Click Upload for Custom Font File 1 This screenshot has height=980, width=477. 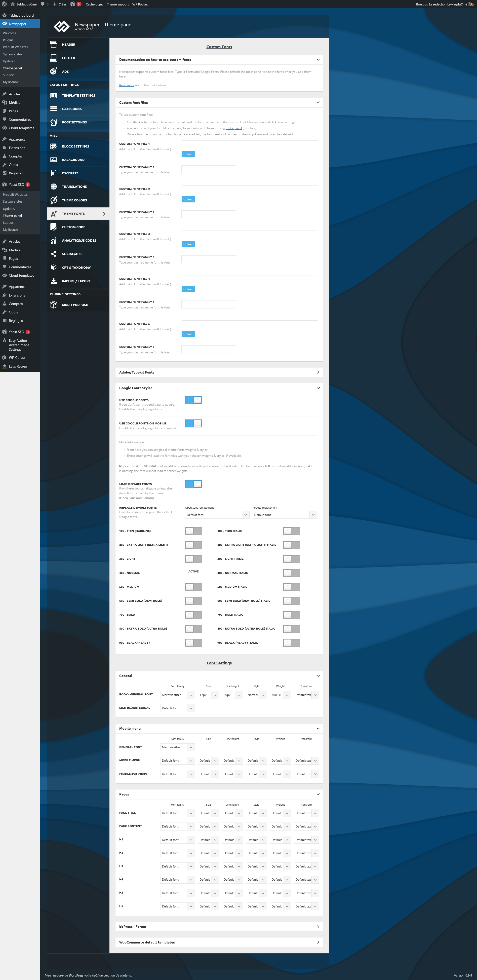click(x=188, y=154)
